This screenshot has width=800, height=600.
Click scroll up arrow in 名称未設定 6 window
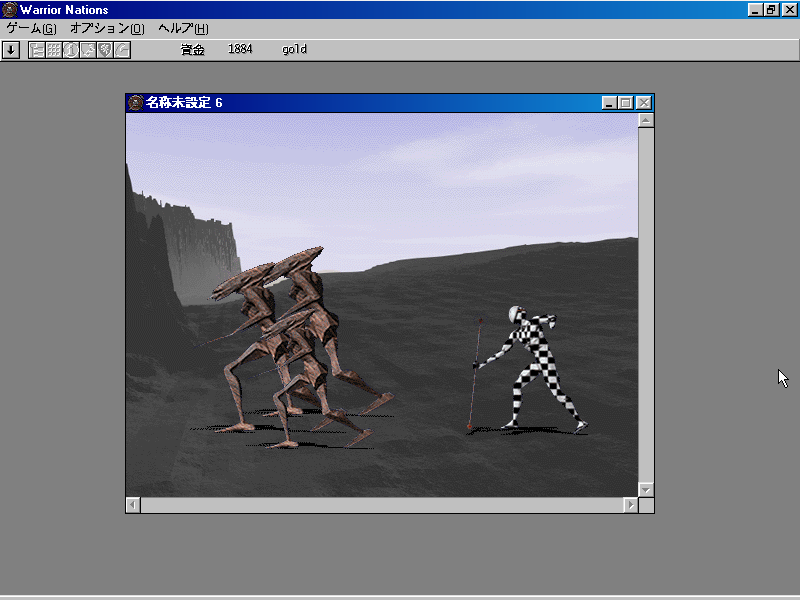click(x=646, y=120)
